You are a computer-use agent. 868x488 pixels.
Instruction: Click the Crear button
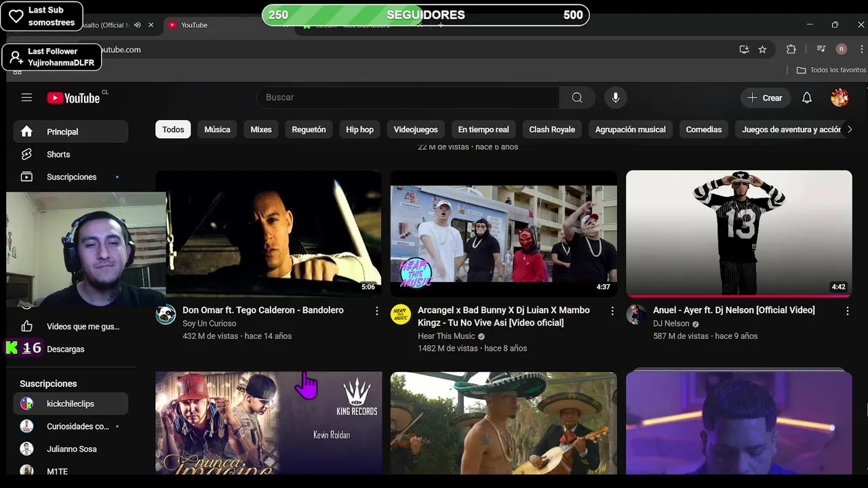[765, 98]
